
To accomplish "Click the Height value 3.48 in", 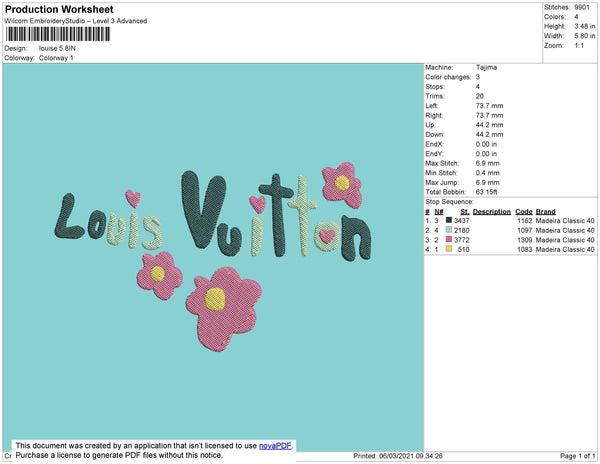I will [x=585, y=26].
